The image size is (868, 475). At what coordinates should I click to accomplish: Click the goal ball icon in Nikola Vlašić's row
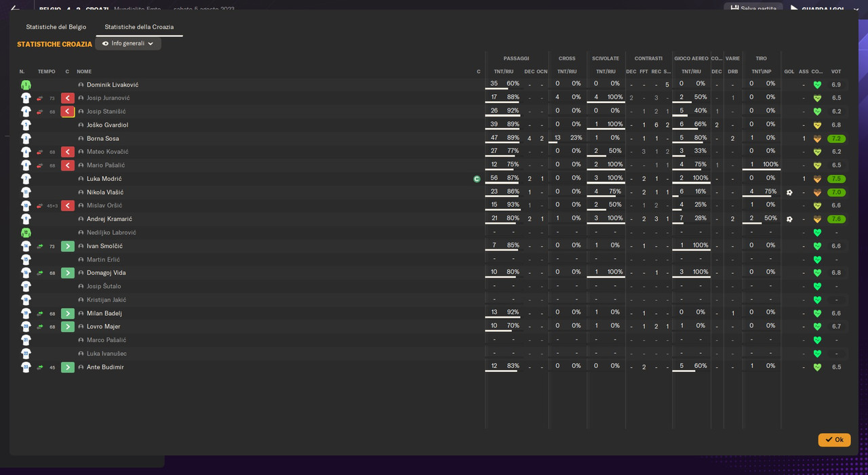(789, 192)
